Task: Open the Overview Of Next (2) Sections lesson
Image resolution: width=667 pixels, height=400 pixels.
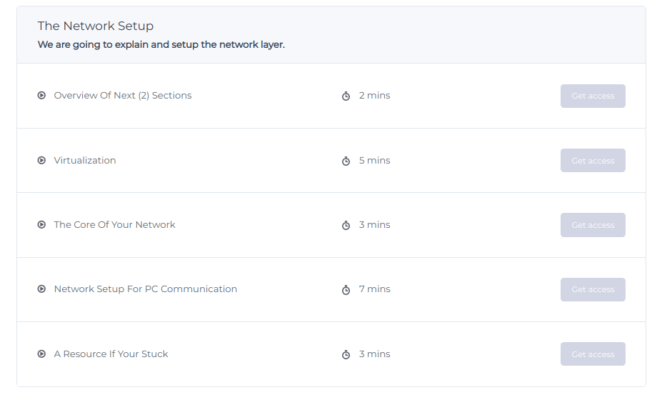Action: 122,96
